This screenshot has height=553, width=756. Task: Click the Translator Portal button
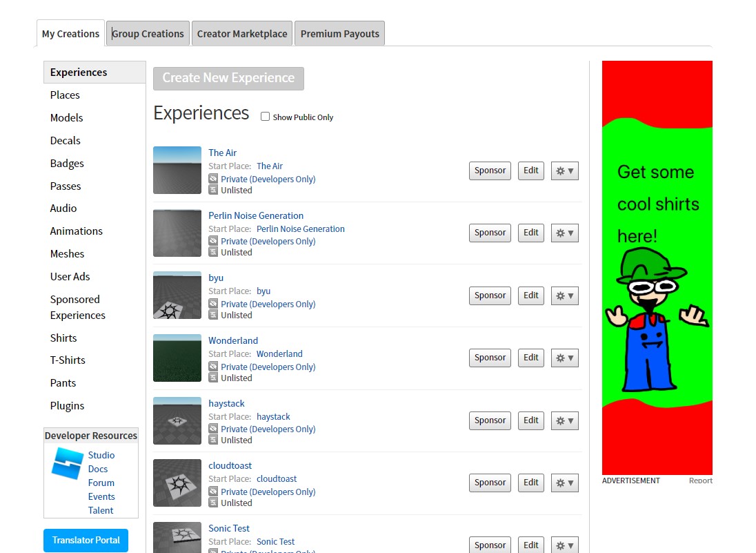(86, 540)
